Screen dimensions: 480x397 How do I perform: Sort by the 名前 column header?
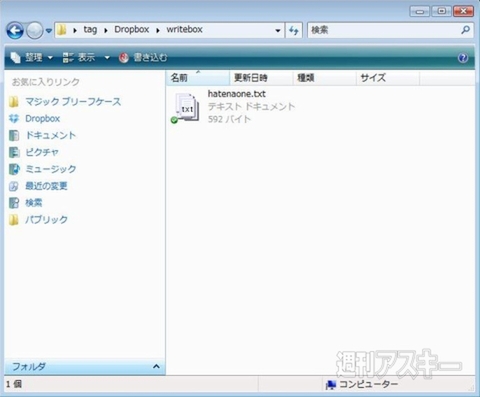click(x=198, y=78)
